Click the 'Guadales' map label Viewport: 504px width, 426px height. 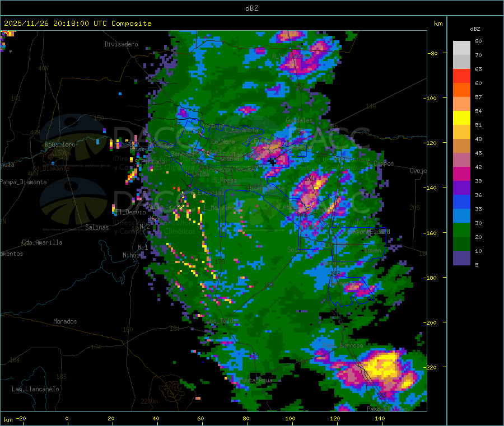(x=299, y=120)
